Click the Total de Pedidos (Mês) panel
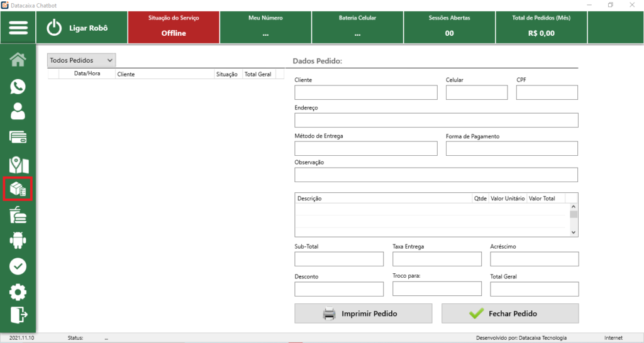The width and height of the screenshot is (644, 343). (x=541, y=28)
